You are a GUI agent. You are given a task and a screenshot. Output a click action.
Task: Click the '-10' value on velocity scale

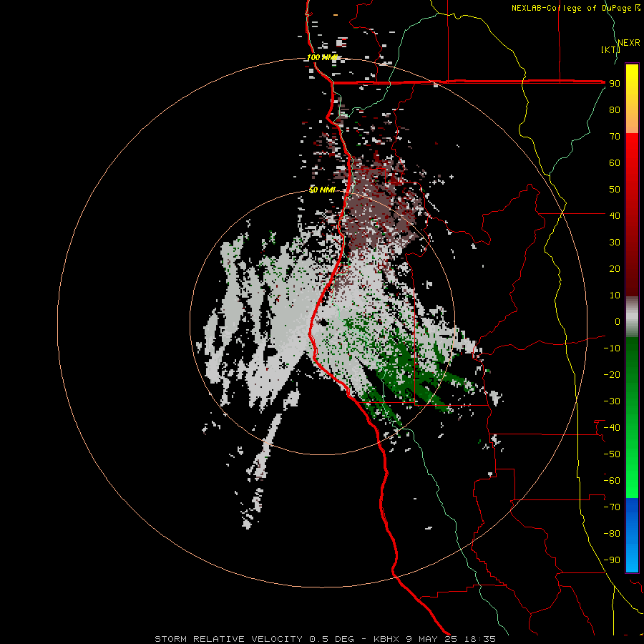(612, 348)
